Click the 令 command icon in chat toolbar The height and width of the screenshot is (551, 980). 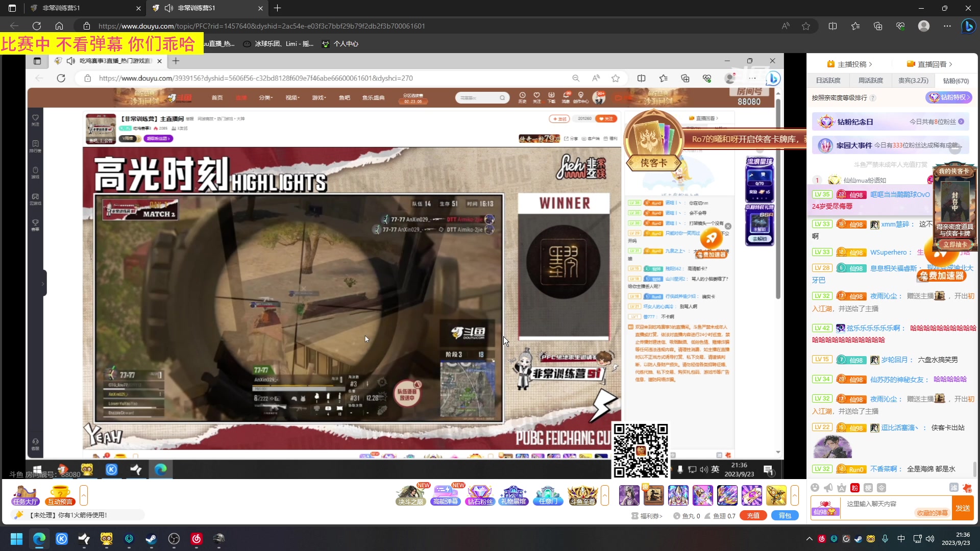[x=881, y=488]
